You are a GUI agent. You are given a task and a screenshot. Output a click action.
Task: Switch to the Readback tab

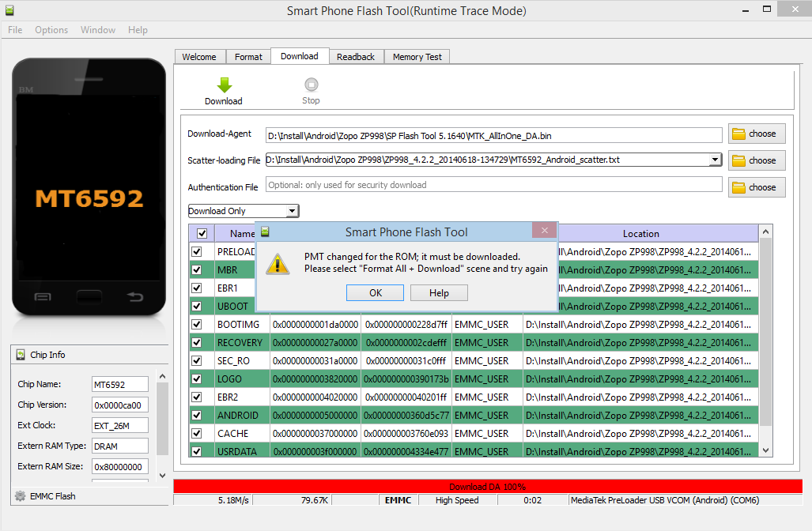click(x=356, y=57)
